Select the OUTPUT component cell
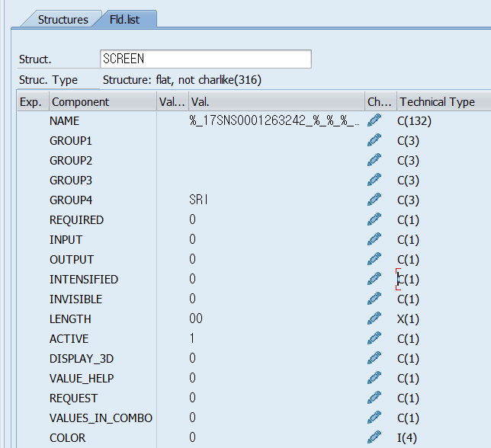The height and width of the screenshot is (448, 491). (103, 260)
